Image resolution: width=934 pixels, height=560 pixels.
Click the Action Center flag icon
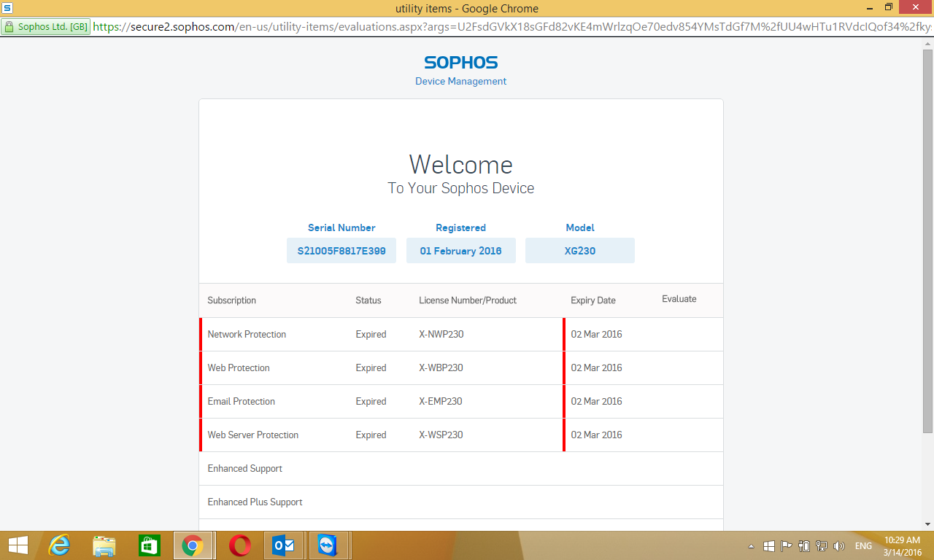click(x=787, y=546)
